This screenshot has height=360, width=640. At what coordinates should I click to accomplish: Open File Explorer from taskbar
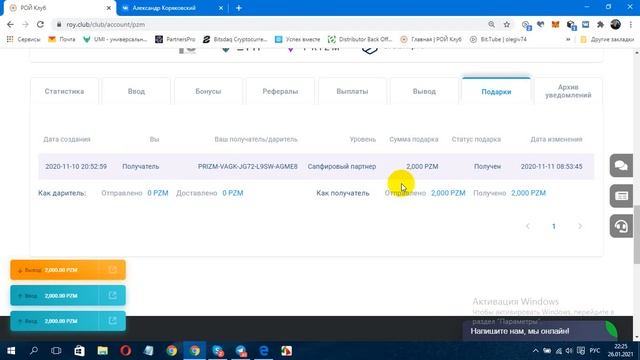102,351
